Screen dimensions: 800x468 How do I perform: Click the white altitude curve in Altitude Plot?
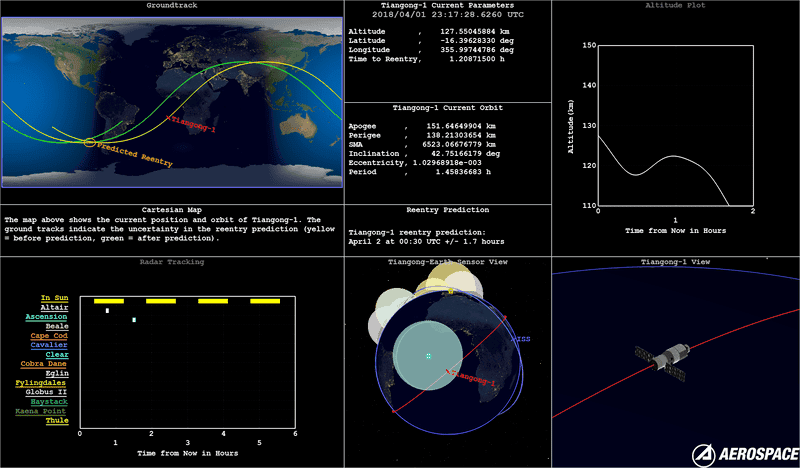[673, 156]
